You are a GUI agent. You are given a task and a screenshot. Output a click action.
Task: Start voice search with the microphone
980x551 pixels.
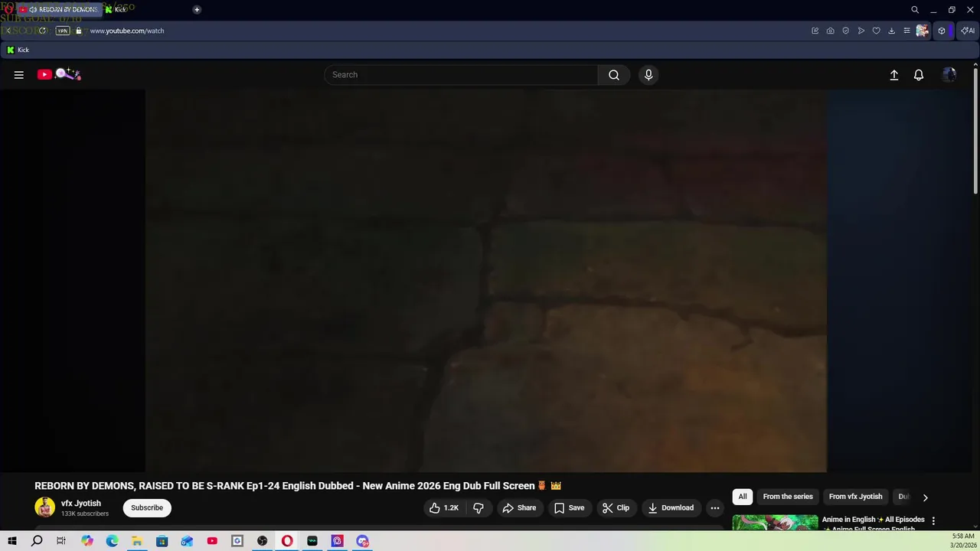click(648, 75)
